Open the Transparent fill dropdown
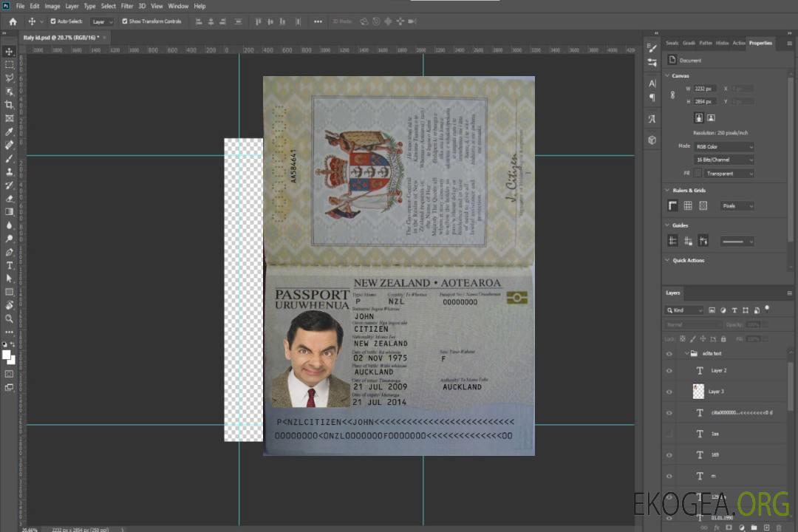Viewport: 798px width, 532px height. [x=729, y=174]
